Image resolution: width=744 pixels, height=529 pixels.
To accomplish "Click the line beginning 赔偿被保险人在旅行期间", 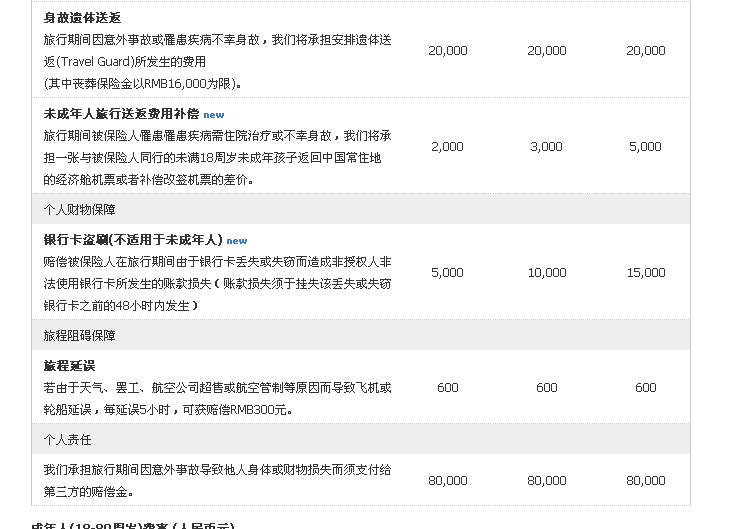I will coord(217,262).
